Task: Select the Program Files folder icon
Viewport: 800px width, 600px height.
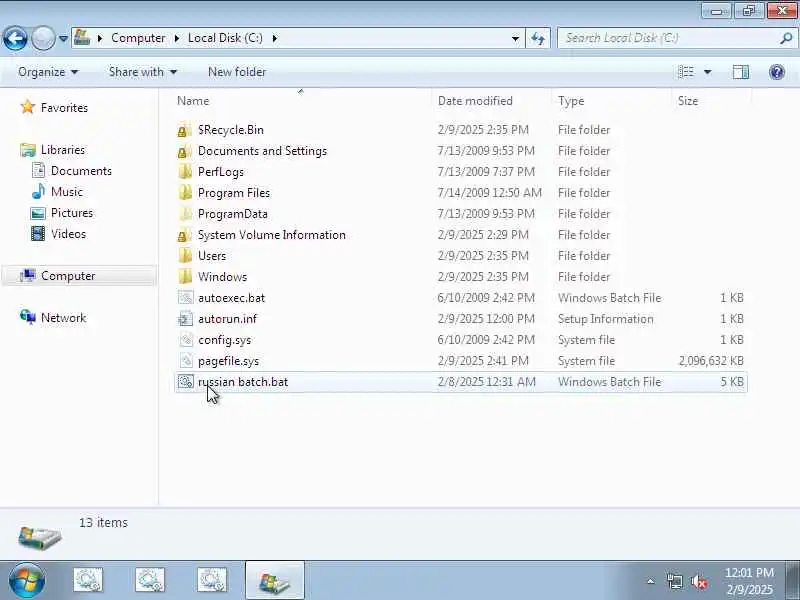Action: [185, 193]
